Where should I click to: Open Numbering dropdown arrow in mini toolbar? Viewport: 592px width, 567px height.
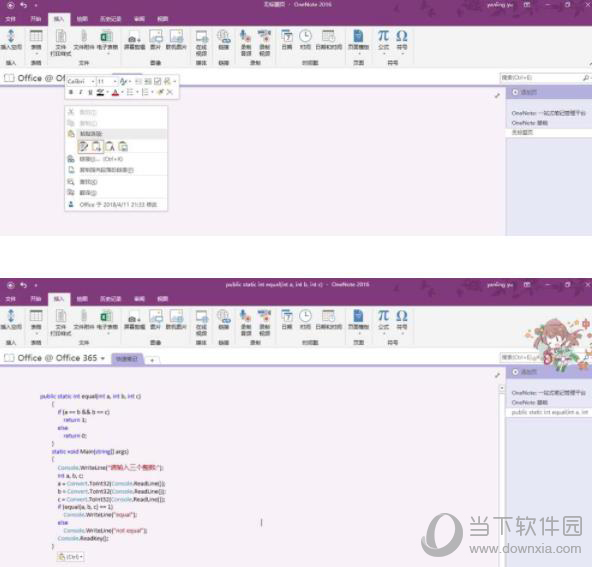coord(153,92)
